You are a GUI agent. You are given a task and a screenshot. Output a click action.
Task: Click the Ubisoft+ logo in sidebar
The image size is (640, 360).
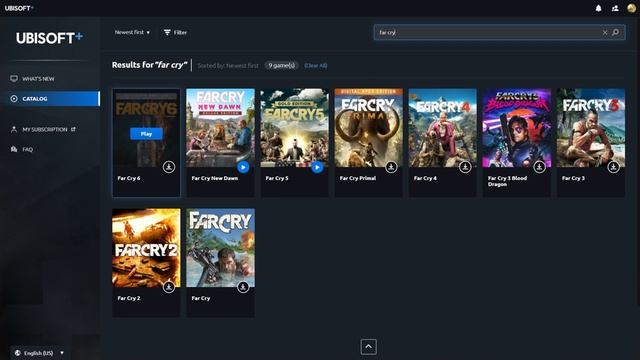pyautogui.click(x=49, y=38)
